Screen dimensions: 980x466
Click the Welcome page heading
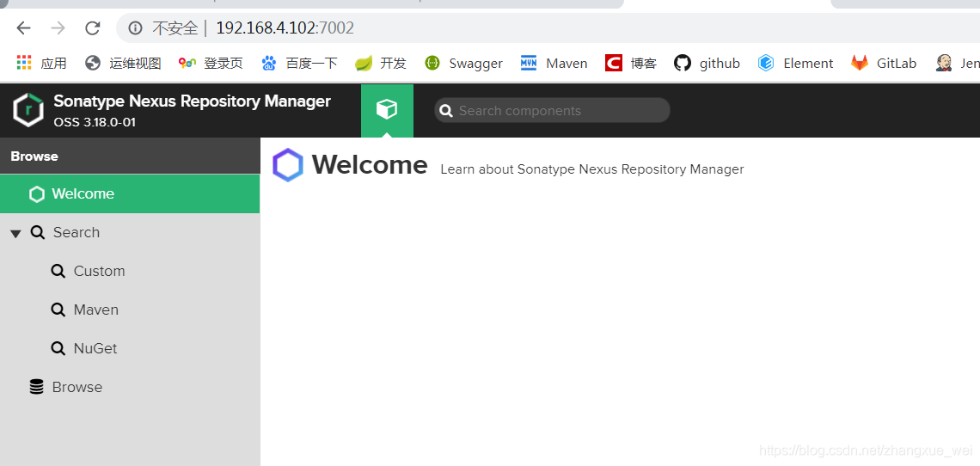point(370,165)
